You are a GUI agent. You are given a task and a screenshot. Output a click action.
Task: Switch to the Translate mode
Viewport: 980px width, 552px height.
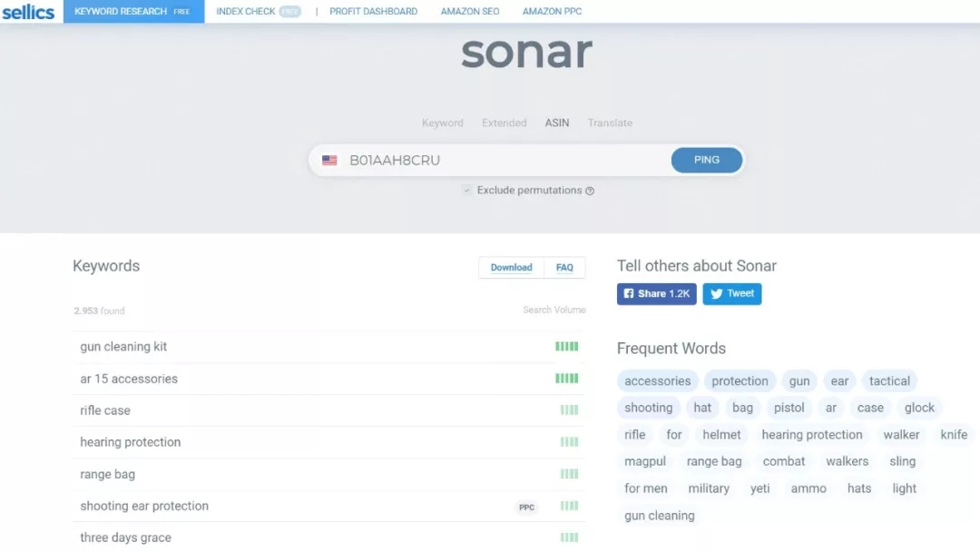[610, 123]
